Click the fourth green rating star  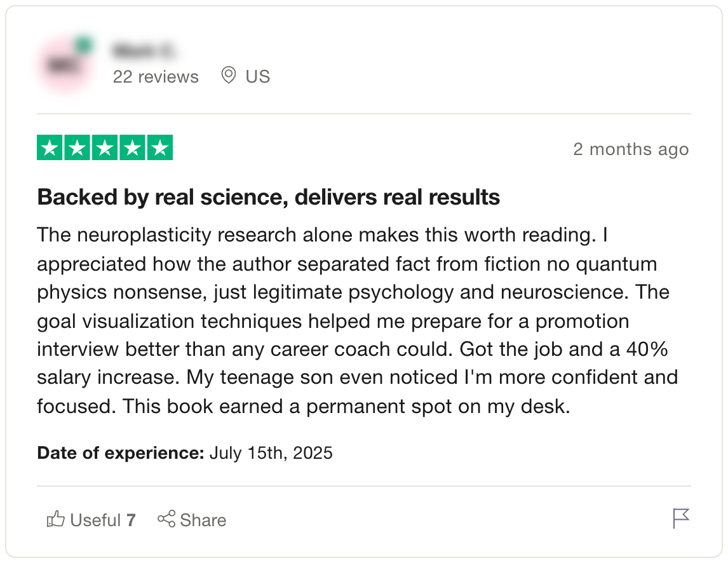(x=132, y=148)
